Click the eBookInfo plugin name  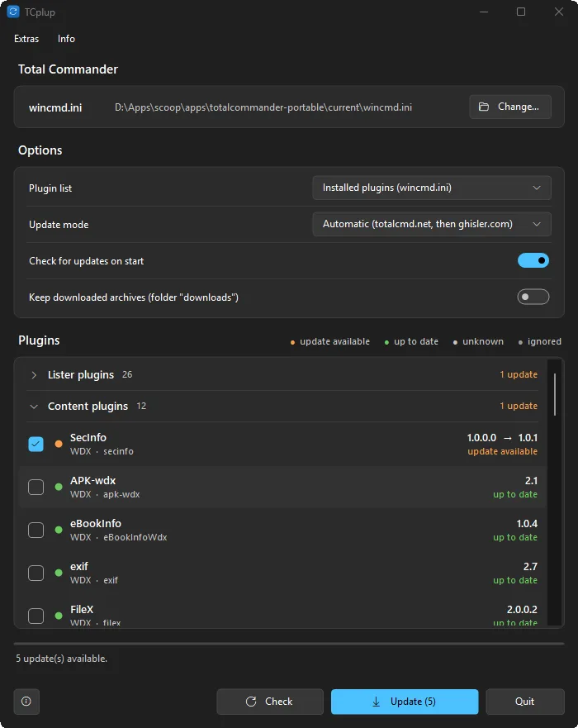96,523
